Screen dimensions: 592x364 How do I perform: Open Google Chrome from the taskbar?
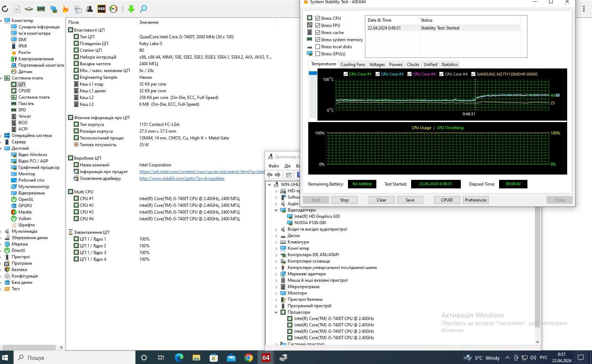click(249, 358)
